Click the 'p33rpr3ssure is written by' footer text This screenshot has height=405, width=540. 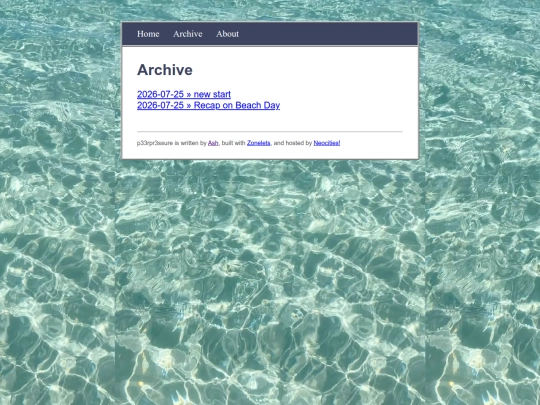point(172,143)
